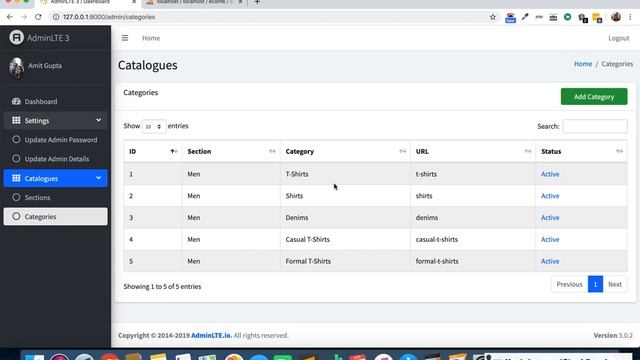Image resolution: width=640 pixels, height=360 pixels.
Task: Click the browser address bar URL
Action: click(109, 17)
